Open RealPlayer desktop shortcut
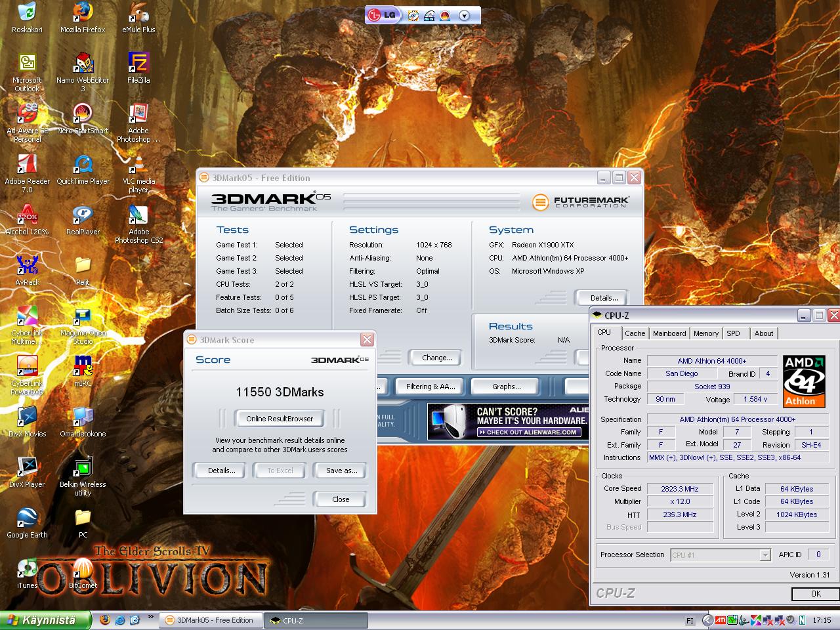840x630 pixels. point(83,220)
